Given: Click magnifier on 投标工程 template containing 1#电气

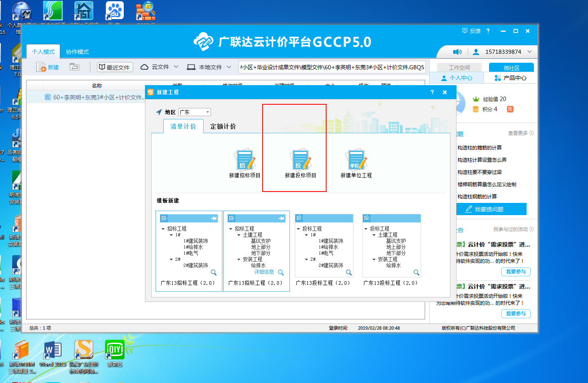Looking at the screenshot, I should 349,272.
